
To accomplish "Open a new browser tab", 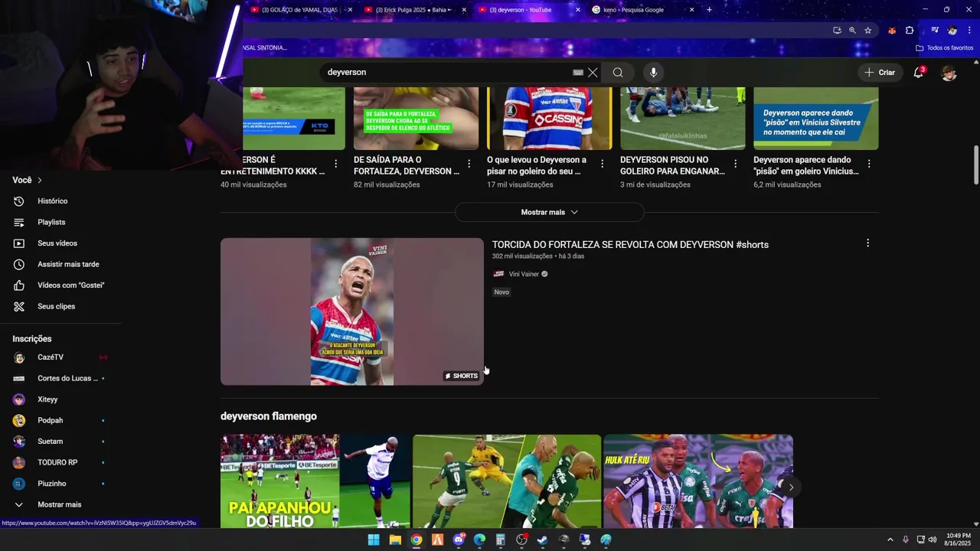I will click(x=709, y=10).
